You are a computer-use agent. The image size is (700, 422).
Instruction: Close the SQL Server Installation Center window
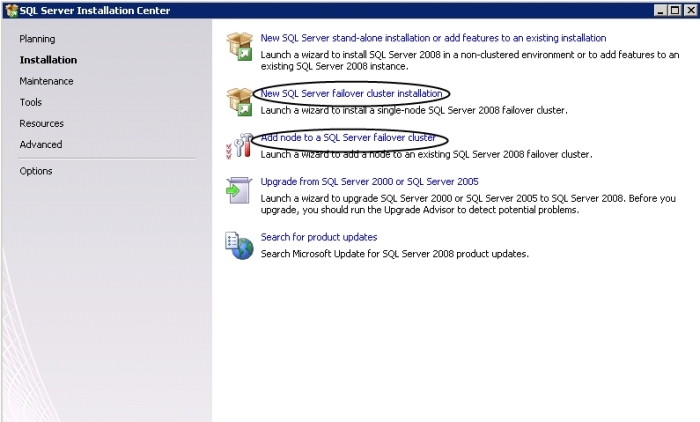pyautogui.click(x=691, y=10)
